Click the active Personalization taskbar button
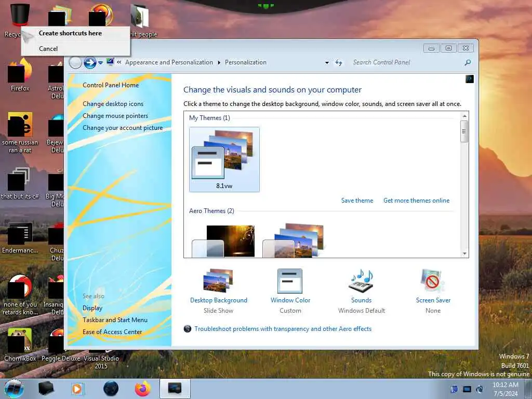The height and width of the screenshot is (399, 532). (175, 389)
